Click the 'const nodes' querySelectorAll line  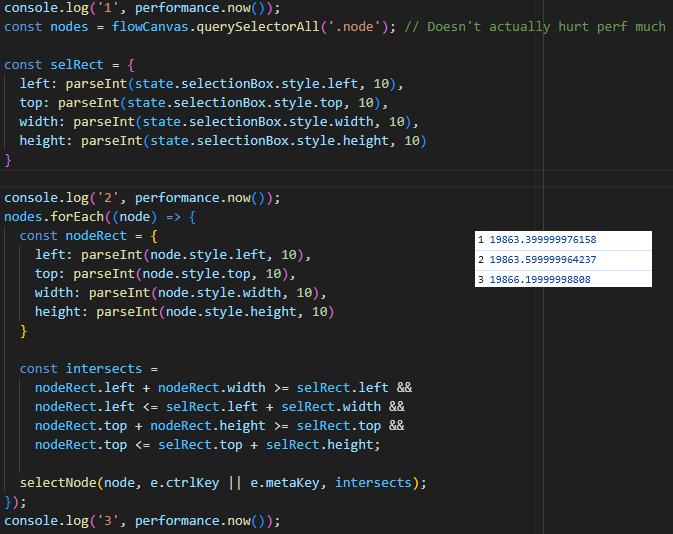200,27
